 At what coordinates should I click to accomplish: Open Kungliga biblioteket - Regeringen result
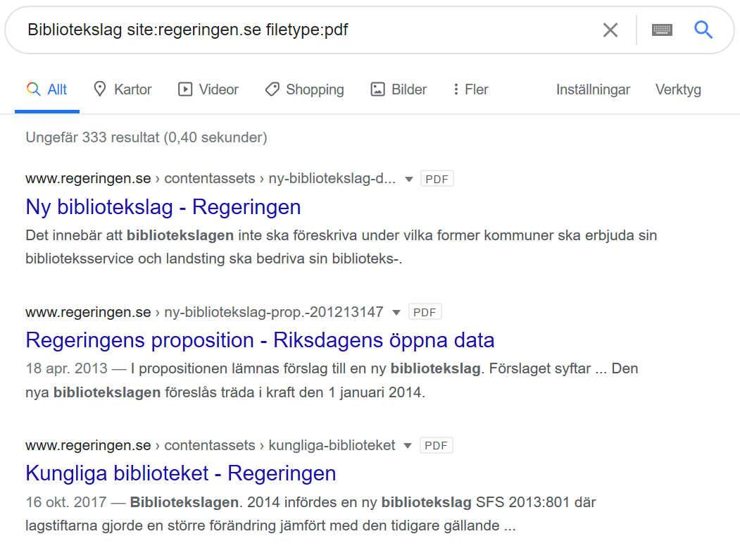click(181, 473)
